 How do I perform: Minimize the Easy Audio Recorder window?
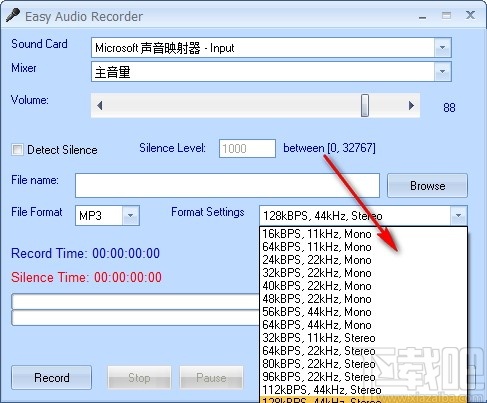pyautogui.click(x=423, y=16)
